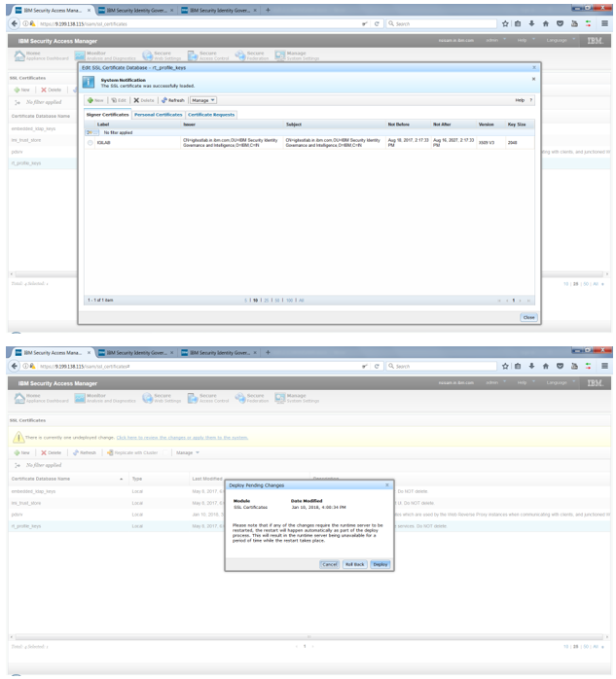Click Edit in the Edit SSL Certificate Database toolbar

(x=119, y=100)
